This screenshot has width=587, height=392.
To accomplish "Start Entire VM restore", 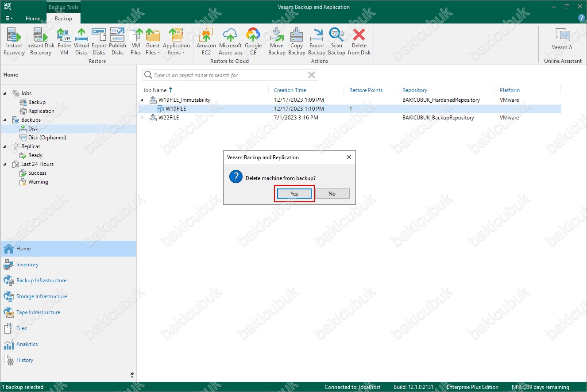I will 64,42.
